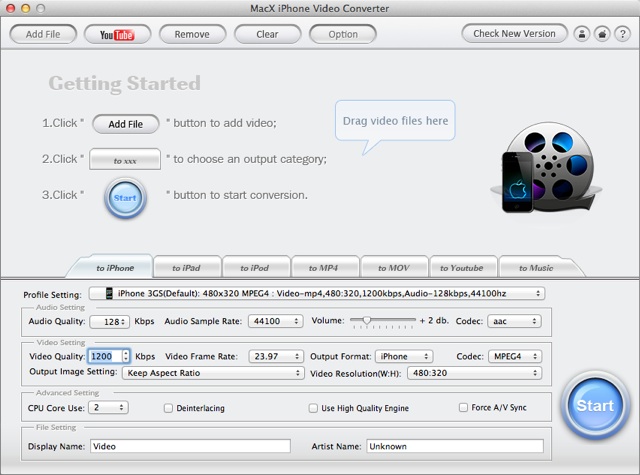Click the large blue Start conversion button
This screenshot has width=640, height=475.
point(595,405)
